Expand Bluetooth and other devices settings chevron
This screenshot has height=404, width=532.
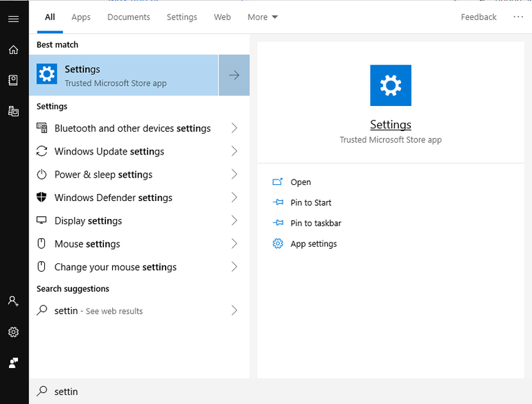click(234, 128)
